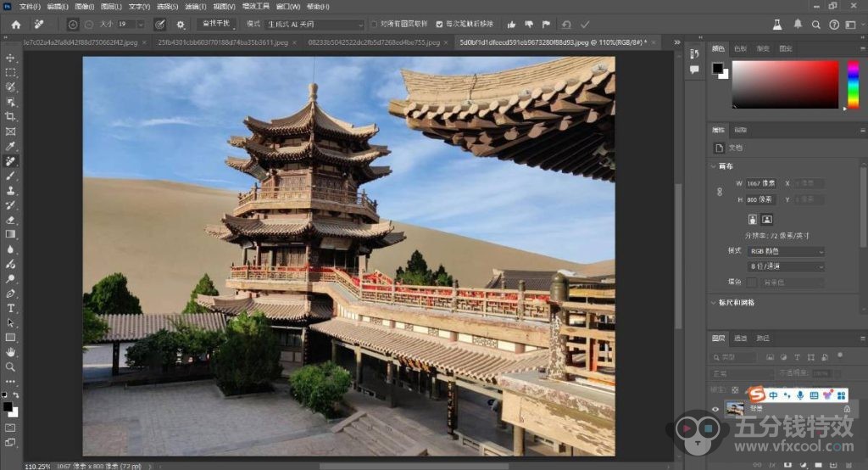Commit with the checkmark icon
Image resolution: width=868 pixels, height=470 pixels.
(x=585, y=25)
